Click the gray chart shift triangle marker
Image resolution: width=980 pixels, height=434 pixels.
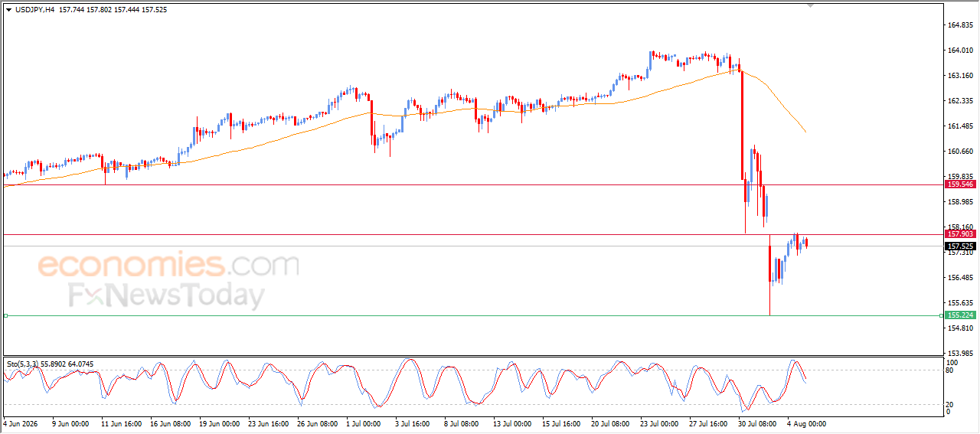pos(812,5)
